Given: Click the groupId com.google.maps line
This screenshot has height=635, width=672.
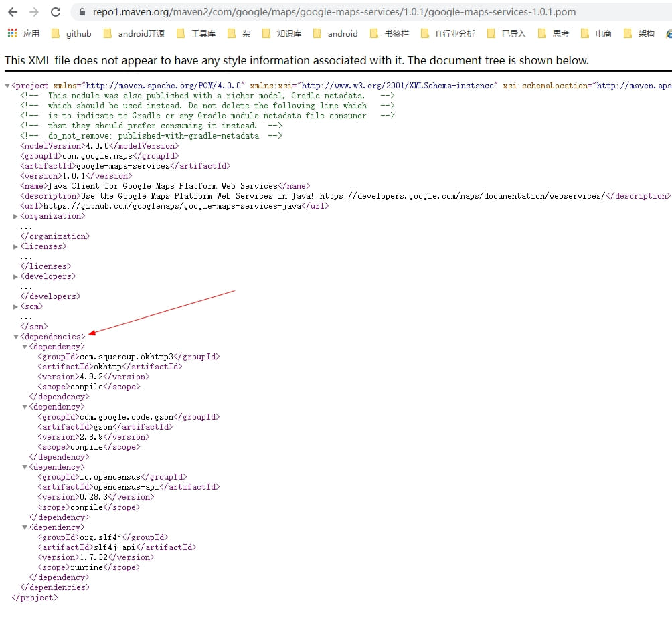Looking at the screenshot, I should coord(100,156).
